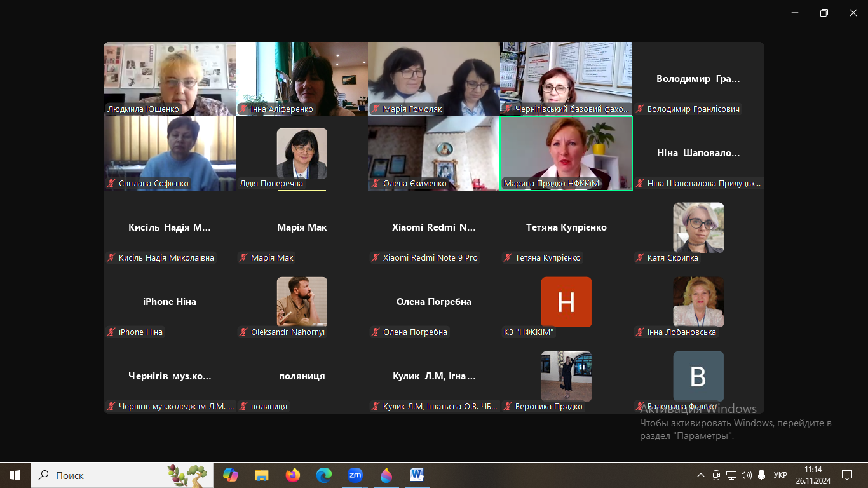Click the microphone icon in system tray
868x488 pixels.
point(761,475)
